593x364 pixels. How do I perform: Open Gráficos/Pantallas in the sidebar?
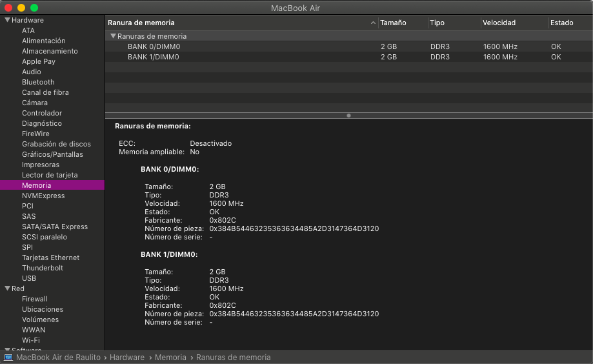coord(52,154)
